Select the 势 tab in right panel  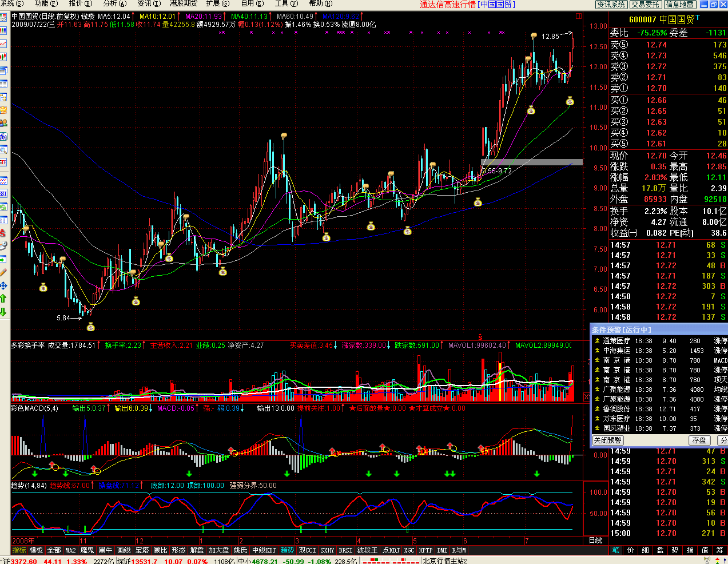(675, 550)
